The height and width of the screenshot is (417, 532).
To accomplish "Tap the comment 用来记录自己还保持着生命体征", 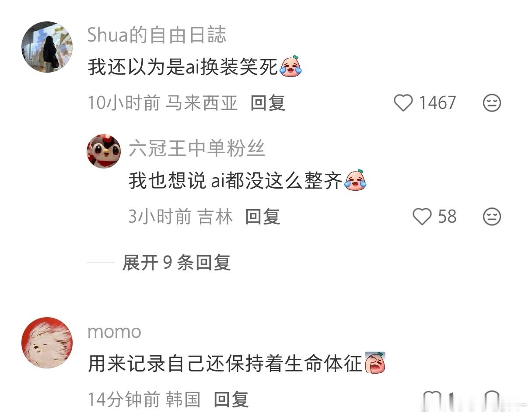I will (x=225, y=364).
